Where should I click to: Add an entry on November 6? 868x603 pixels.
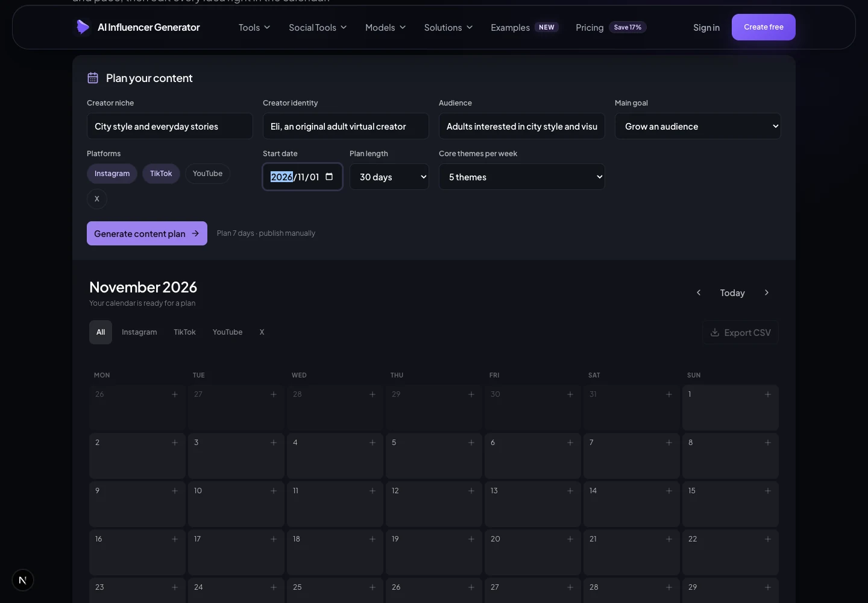pos(570,443)
